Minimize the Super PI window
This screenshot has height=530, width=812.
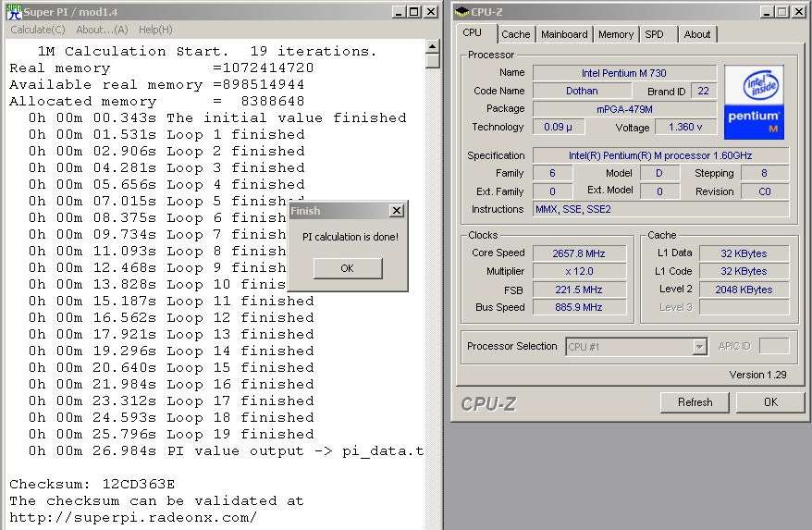tap(399, 11)
